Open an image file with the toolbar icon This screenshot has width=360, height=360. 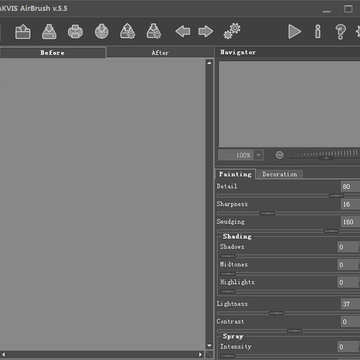[23, 32]
